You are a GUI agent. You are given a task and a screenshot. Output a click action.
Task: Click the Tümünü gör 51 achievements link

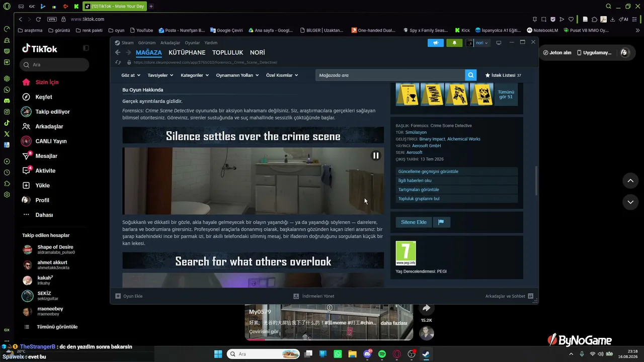(506, 95)
